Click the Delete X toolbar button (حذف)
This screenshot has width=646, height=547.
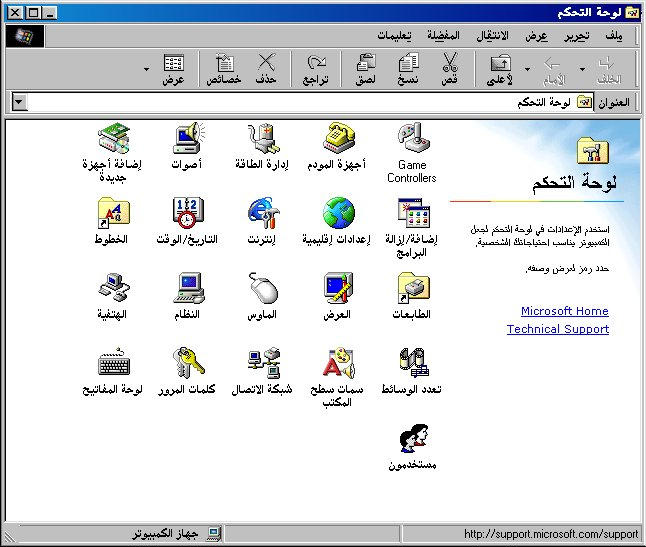point(266,69)
